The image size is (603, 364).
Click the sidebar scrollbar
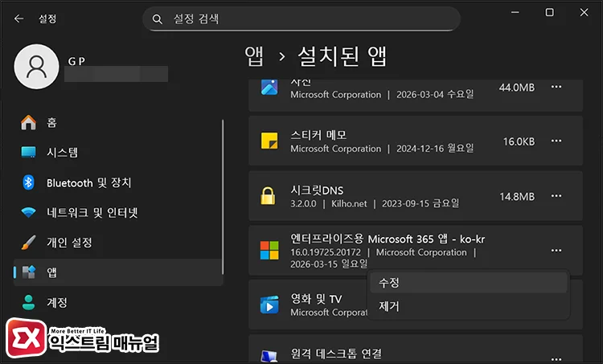point(223,197)
